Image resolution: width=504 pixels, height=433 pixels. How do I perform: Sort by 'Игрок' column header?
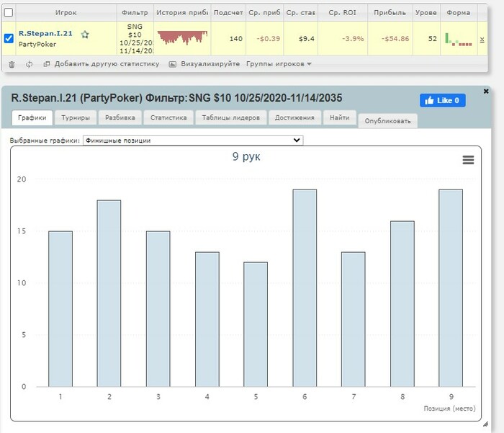pos(66,12)
